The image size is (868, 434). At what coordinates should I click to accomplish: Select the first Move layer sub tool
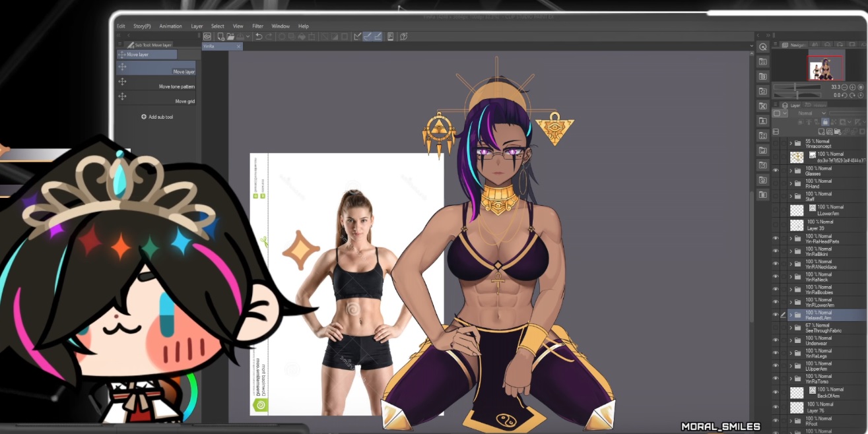pos(156,68)
